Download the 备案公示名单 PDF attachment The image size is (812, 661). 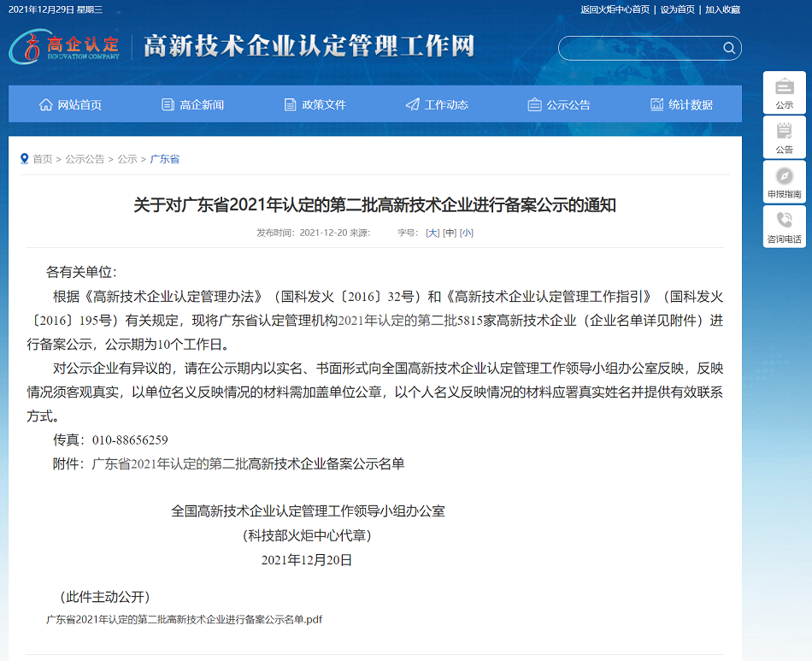click(184, 619)
